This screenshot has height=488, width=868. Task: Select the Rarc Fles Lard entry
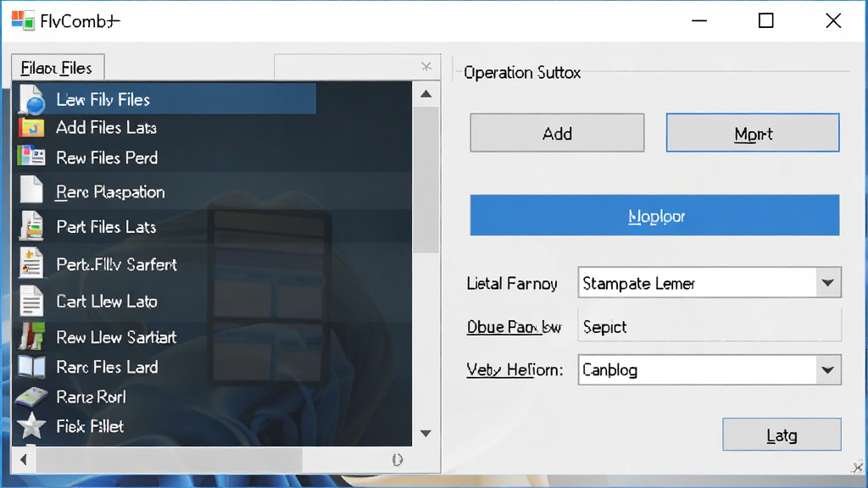click(x=212, y=366)
